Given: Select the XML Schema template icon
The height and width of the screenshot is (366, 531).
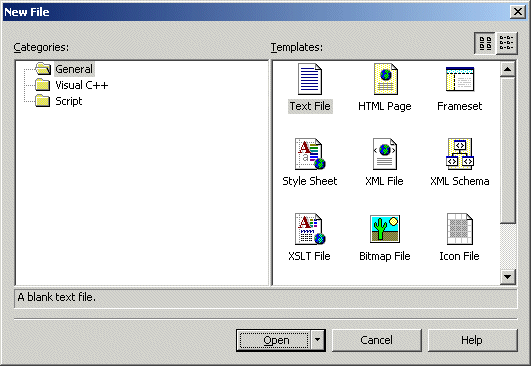Looking at the screenshot, I should pyautogui.click(x=460, y=154).
